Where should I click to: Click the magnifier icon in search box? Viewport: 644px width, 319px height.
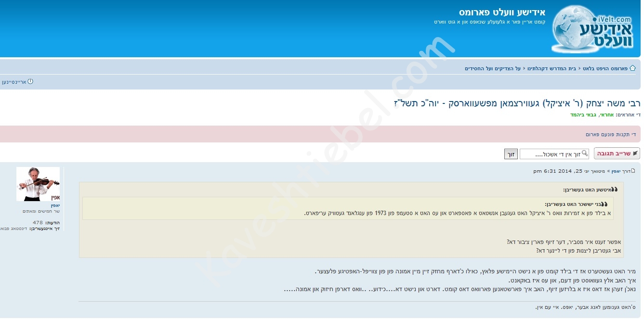point(585,153)
